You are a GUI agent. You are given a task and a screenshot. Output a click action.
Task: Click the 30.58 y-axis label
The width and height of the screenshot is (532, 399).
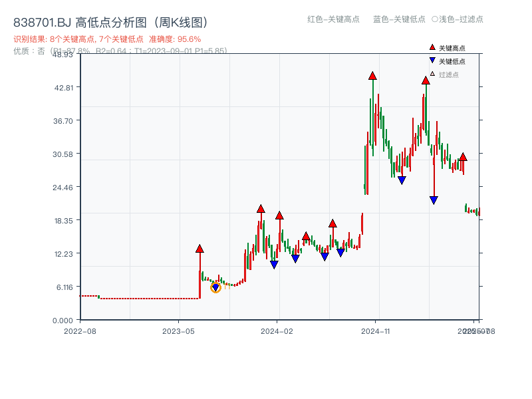63,154
